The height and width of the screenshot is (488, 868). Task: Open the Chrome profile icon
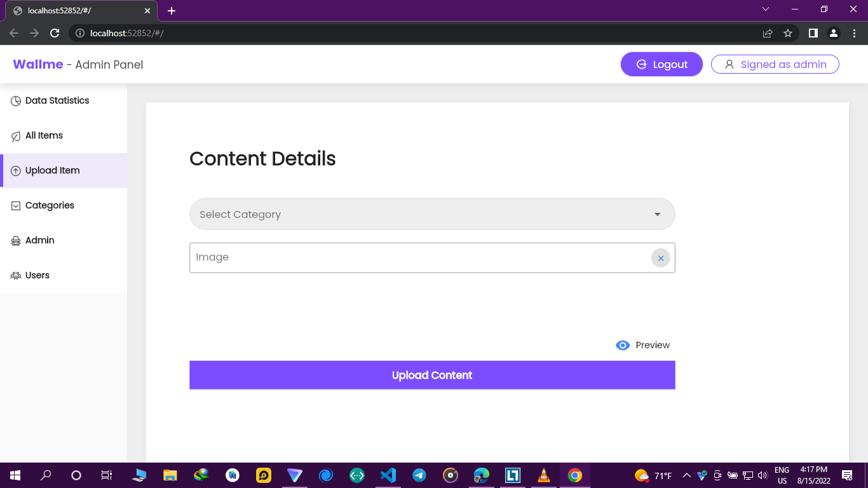[834, 33]
